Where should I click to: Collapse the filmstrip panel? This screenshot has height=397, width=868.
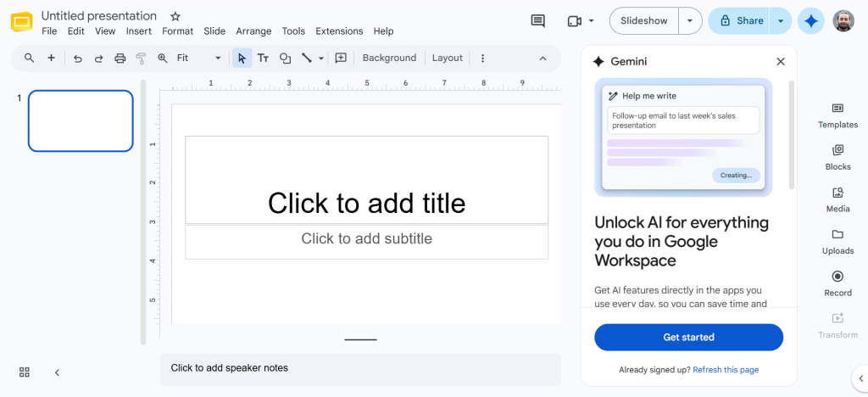[57, 372]
